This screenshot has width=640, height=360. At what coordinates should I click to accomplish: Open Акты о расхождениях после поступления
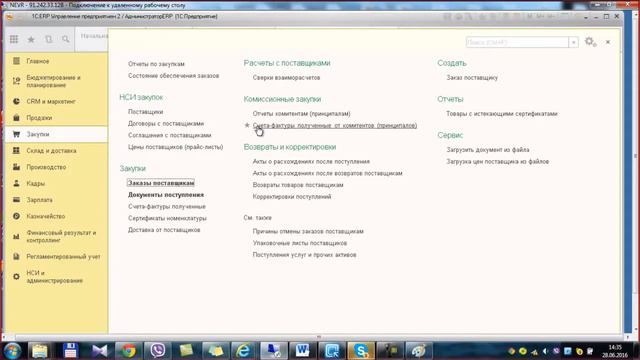point(311,162)
